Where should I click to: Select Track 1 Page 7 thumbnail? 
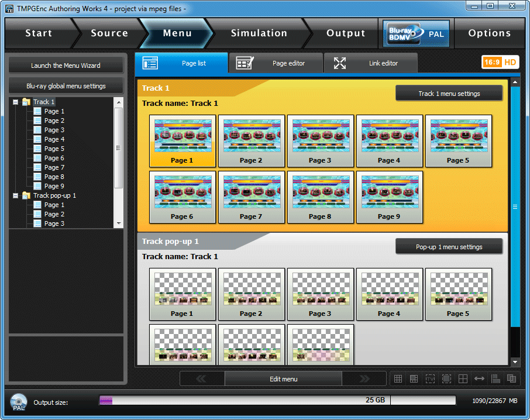(x=252, y=197)
